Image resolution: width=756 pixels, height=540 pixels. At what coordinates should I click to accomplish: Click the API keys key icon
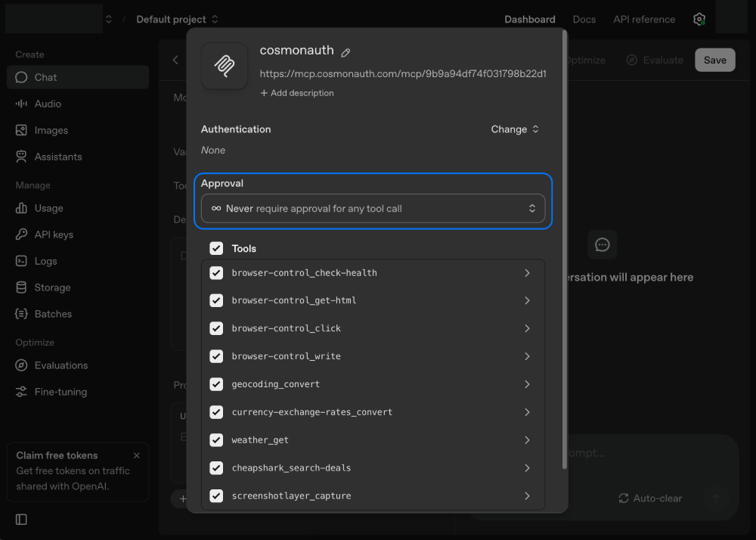point(21,234)
